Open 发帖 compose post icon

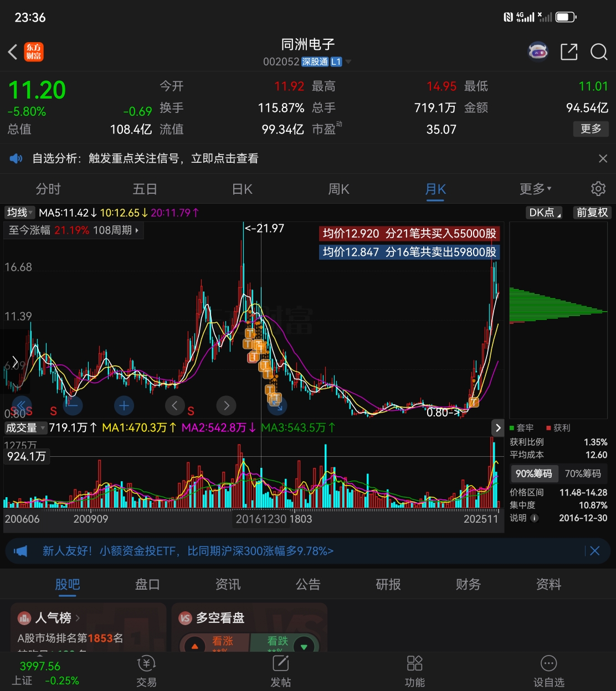click(281, 671)
